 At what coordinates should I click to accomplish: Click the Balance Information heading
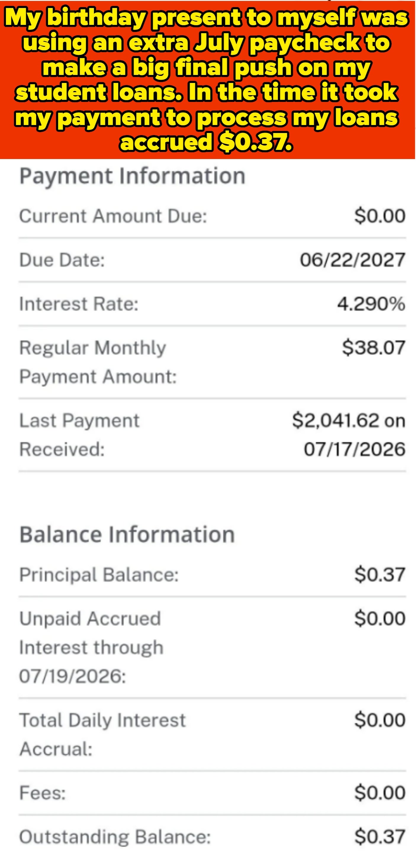pyautogui.click(x=127, y=535)
